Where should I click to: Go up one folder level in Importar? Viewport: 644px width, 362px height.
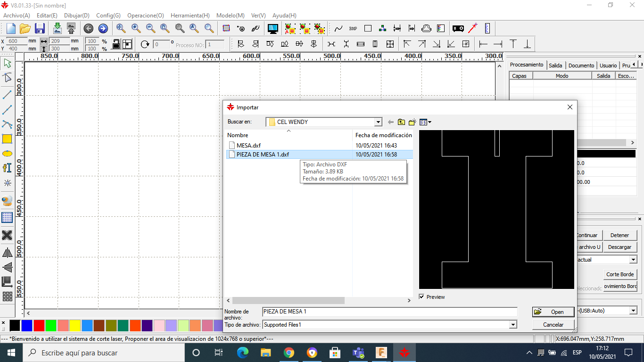(401, 122)
